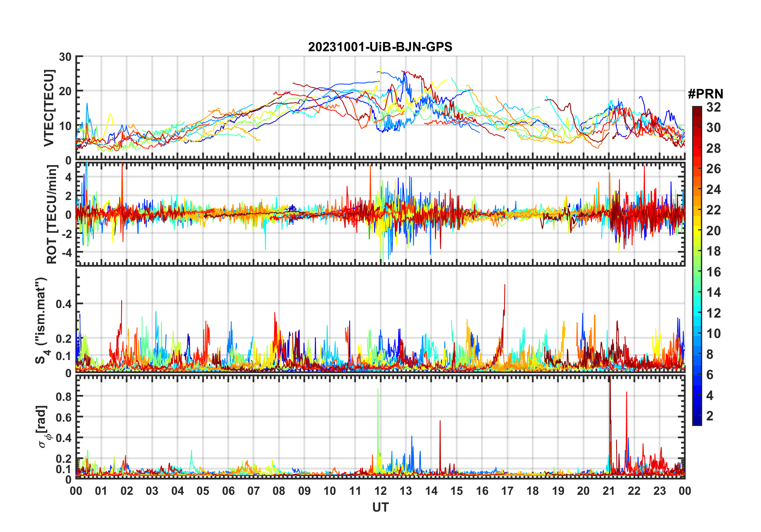Viewport: 761px width, 532px height.
Task: Select the VTEC y-axis tick label "20"
Action: pyautogui.click(x=65, y=91)
